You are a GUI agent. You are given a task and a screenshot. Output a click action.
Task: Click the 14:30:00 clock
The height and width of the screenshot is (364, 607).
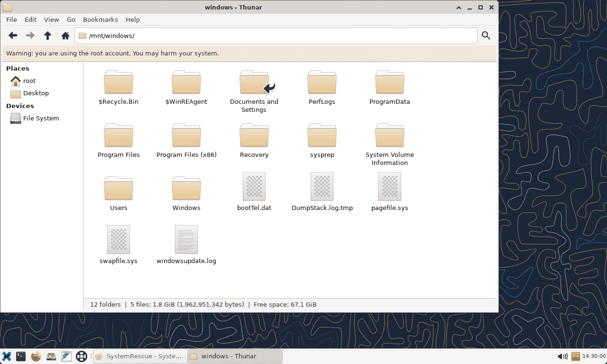tap(594, 356)
